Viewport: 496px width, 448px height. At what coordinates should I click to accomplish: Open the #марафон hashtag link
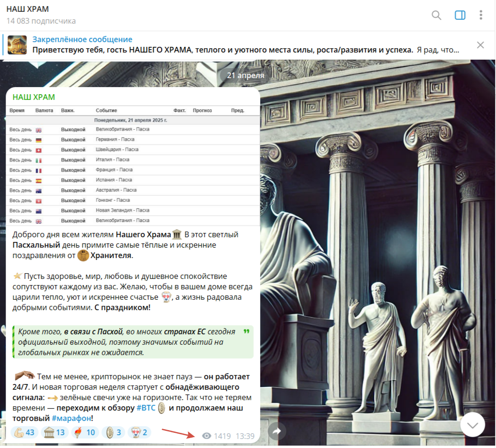[72, 418]
